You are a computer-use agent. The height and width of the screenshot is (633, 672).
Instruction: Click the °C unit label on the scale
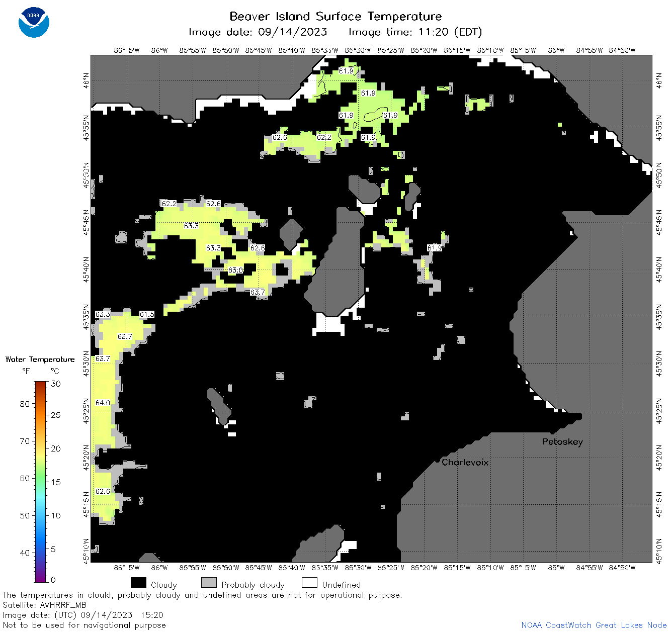tap(55, 371)
